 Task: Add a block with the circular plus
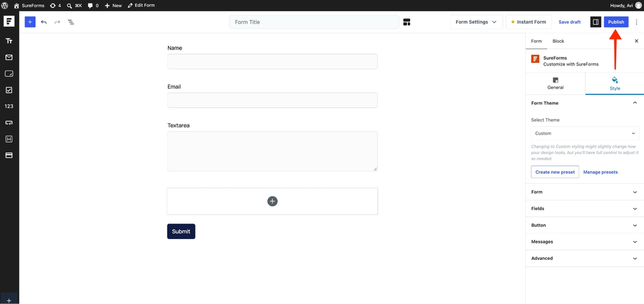pyautogui.click(x=272, y=201)
